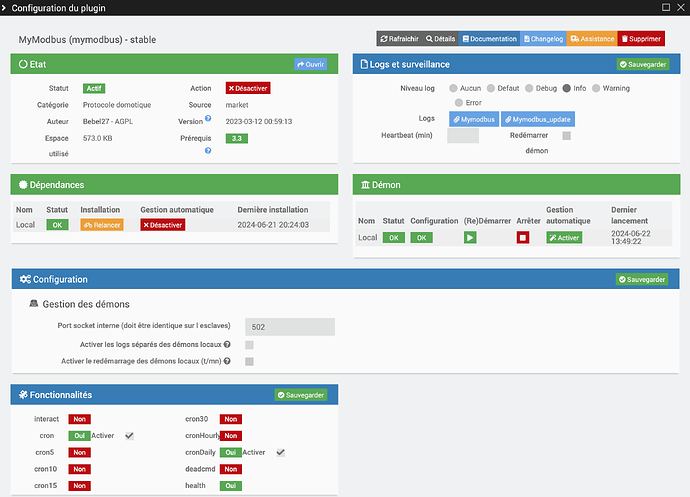Open the Mymodbus_update log
This screenshot has height=497, width=690.
pos(538,119)
